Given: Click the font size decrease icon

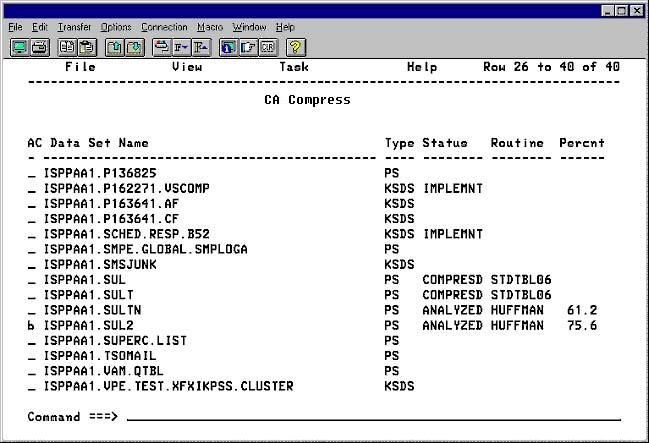Looking at the screenshot, I should (181, 47).
